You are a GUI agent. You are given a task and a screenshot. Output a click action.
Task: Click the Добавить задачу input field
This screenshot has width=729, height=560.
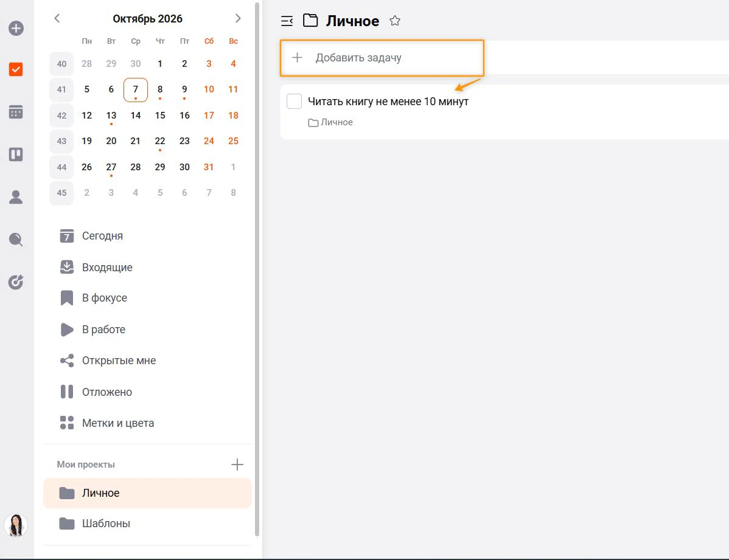(x=382, y=58)
